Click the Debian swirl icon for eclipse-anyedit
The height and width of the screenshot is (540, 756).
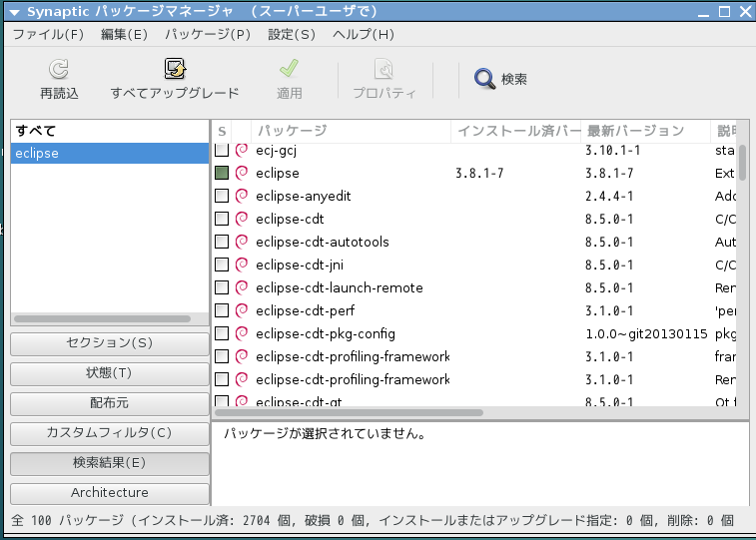tap(242, 196)
